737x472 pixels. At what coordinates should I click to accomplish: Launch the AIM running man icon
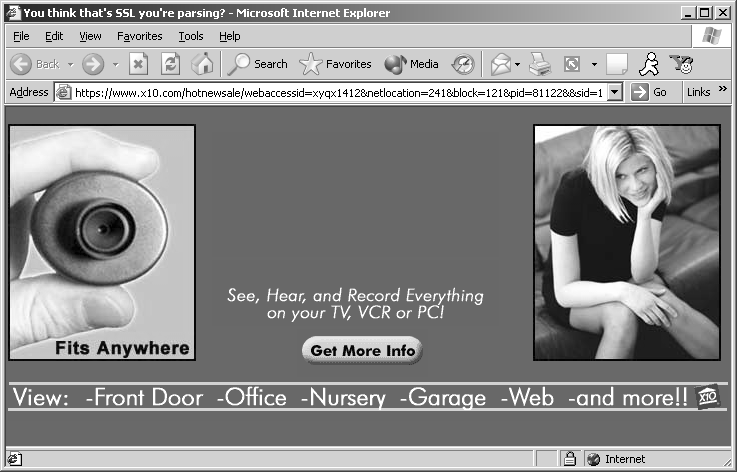[x=649, y=64]
